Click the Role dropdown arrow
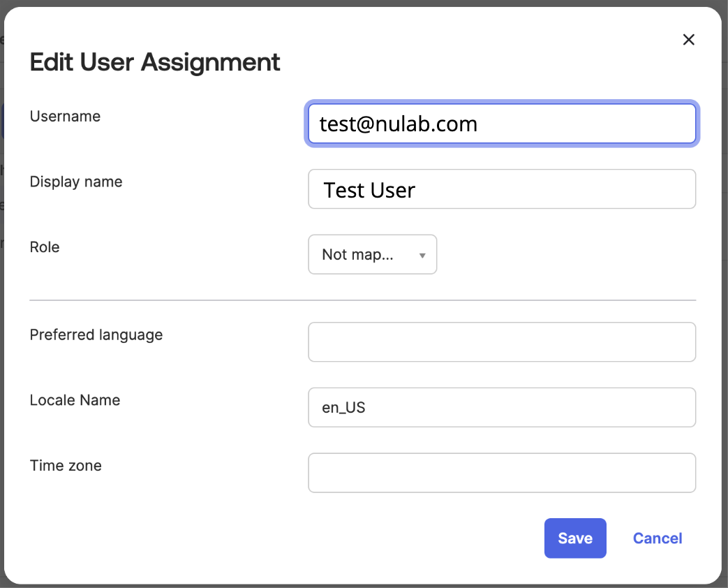Image resolution: width=728 pixels, height=588 pixels. [x=422, y=256]
